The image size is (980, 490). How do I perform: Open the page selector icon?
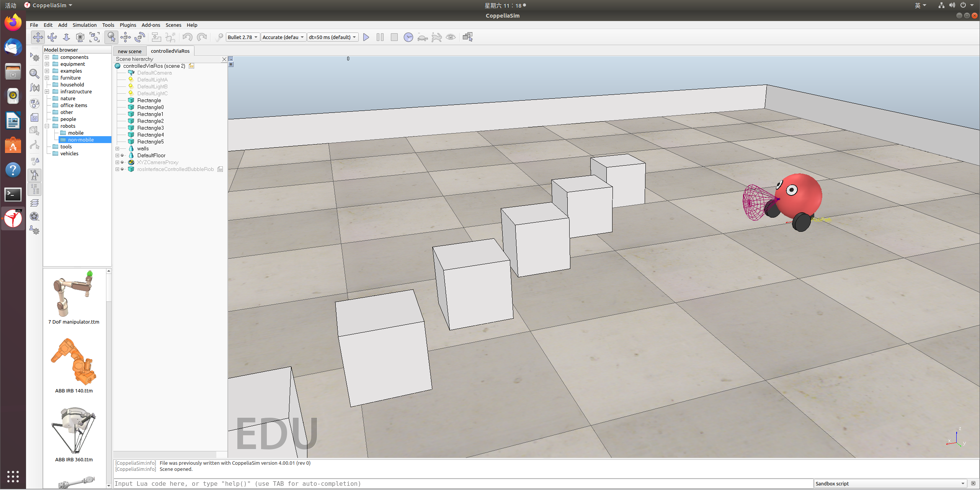468,37
